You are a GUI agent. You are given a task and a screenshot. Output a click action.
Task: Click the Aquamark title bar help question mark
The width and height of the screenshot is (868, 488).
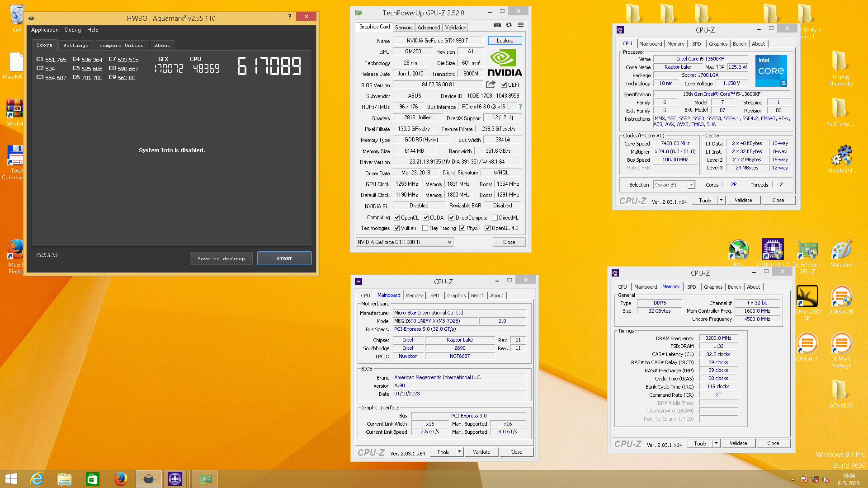click(290, 16)
